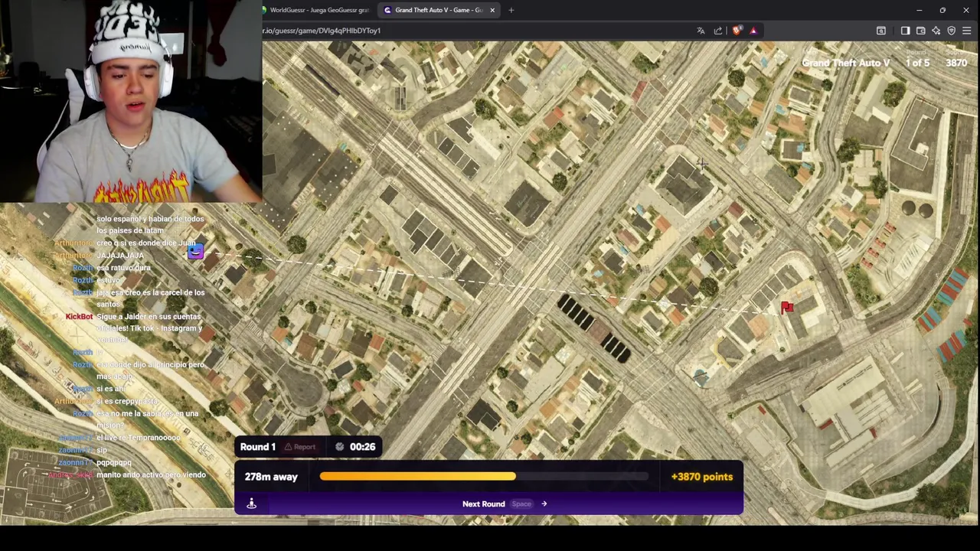
Task: Open the browser hamburger menu
Action: (966, 31)
